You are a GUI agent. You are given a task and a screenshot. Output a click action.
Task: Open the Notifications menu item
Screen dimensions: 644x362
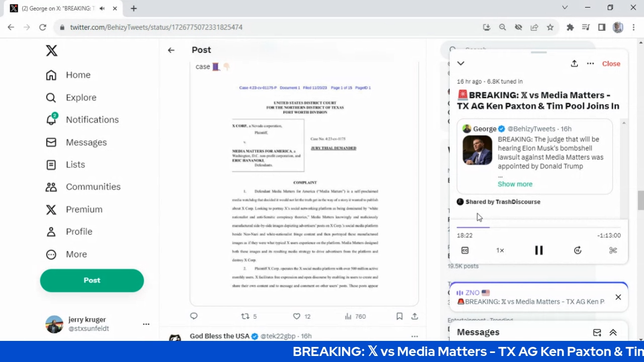coord(92,120)
